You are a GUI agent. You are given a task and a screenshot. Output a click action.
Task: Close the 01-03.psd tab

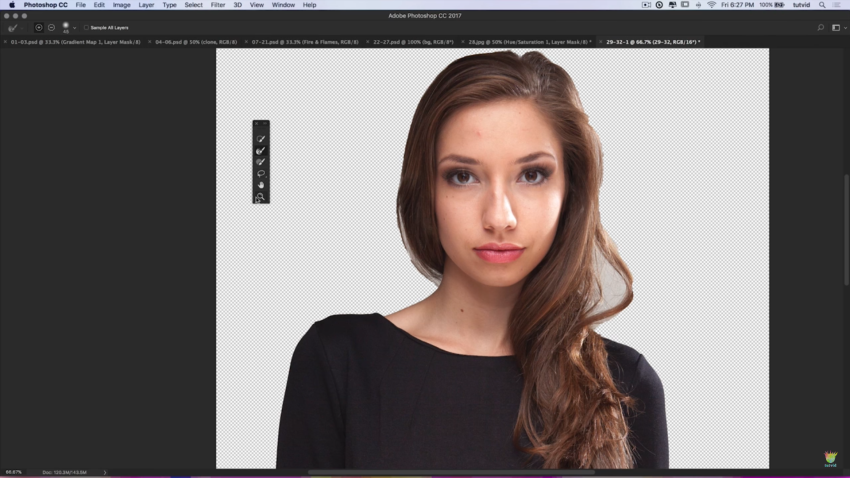click(5, 42)
